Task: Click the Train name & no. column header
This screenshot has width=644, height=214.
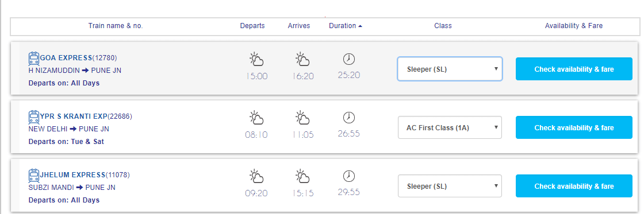Action: pyautogui.click(x=116, y=26)
